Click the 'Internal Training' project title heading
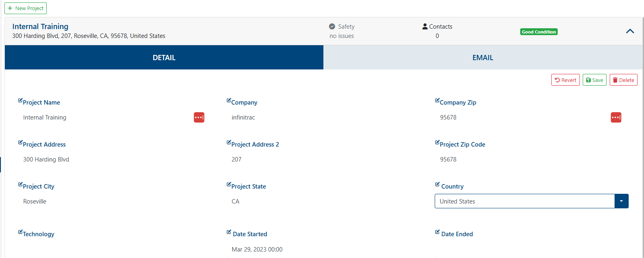Image resolution: width=644 pixels, height=258 pixels. (40, 27)
